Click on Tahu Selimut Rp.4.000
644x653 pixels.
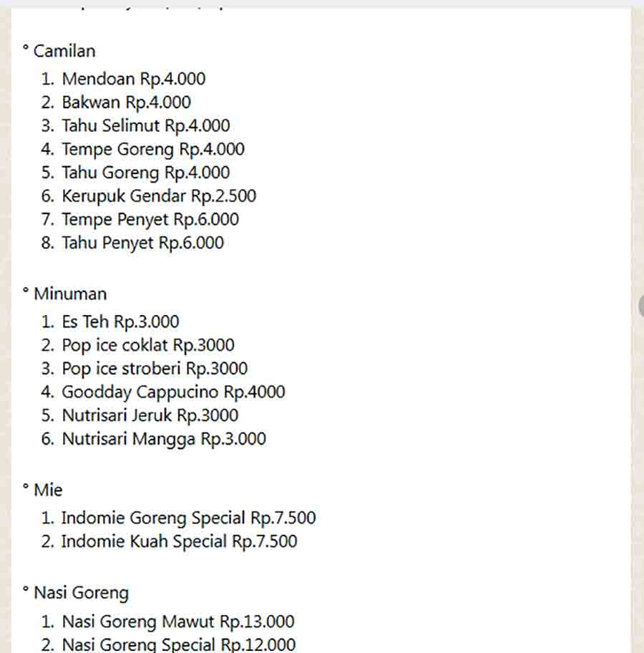(x=145, y=126)
